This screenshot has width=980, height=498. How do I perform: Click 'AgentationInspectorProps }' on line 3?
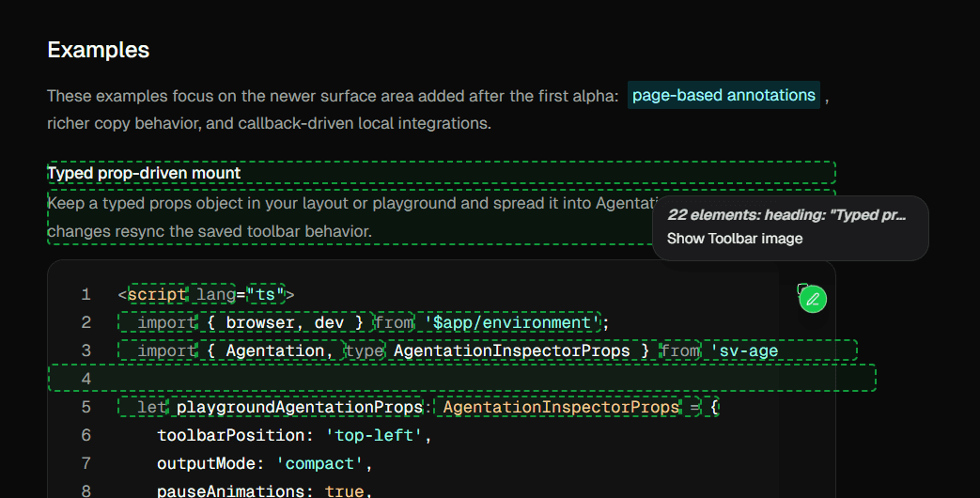(x=521, y=350)
